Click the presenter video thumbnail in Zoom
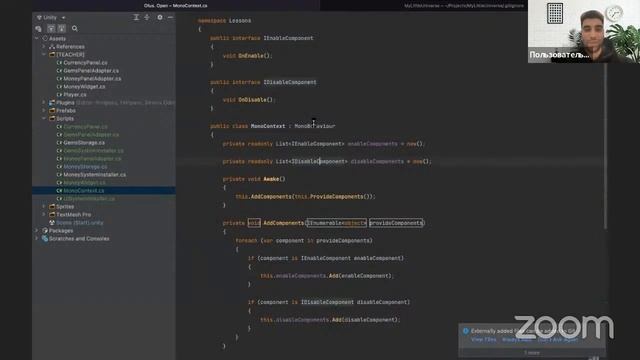The image size is (640, 360). [584, 31]
